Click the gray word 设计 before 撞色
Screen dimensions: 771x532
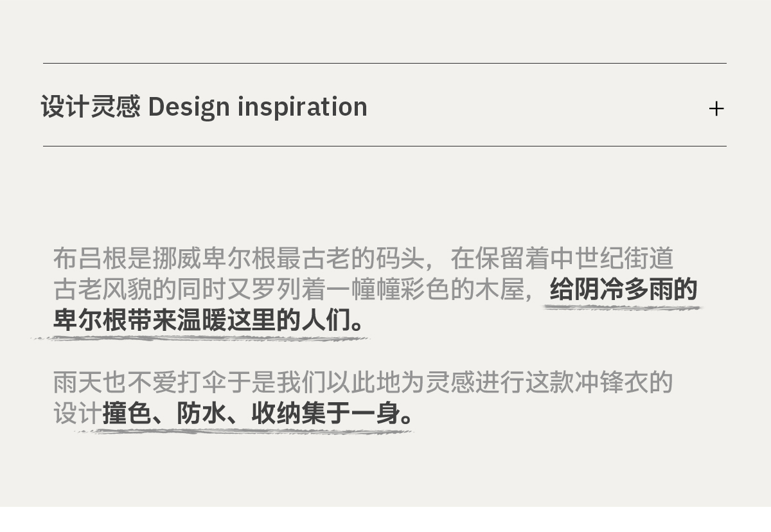77,414
